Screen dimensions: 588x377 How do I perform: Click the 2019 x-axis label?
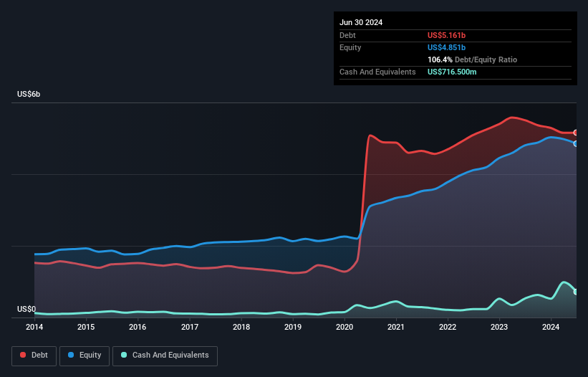point(293,327)
